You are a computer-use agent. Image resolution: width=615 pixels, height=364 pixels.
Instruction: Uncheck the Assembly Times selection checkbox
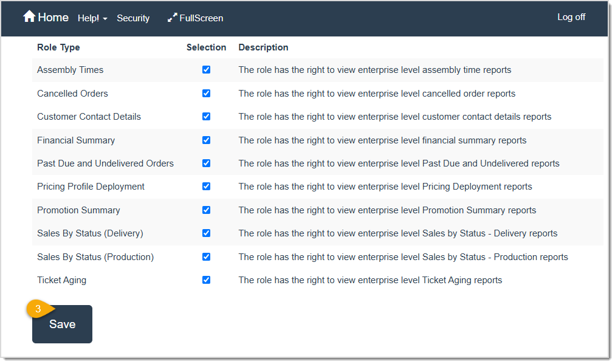pyautogui.click(x=206, y=70)
